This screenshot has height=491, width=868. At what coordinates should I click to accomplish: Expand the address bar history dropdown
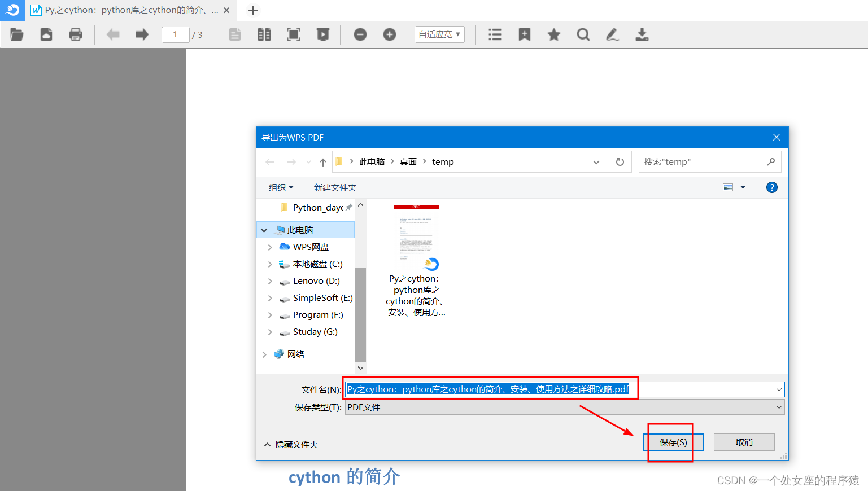[x=596, y=162]
